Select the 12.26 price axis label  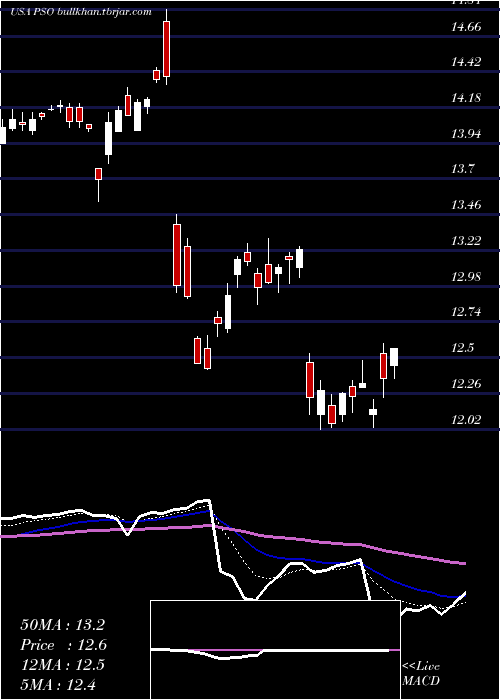point(466,383)
